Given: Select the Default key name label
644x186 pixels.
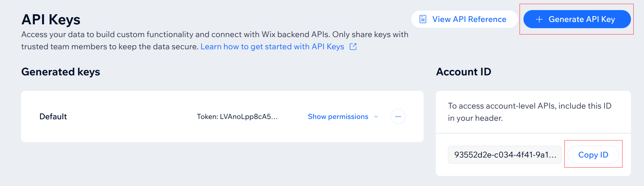Looking at the screenshot, I should coord(53,116).
